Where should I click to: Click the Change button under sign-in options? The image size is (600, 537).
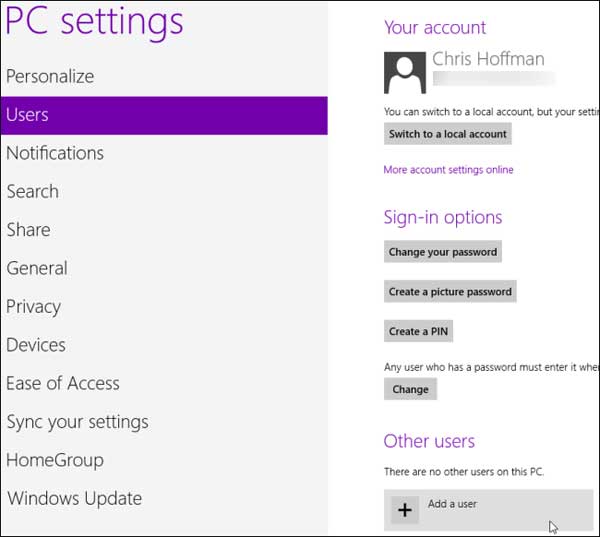click(x=410, y=390)
